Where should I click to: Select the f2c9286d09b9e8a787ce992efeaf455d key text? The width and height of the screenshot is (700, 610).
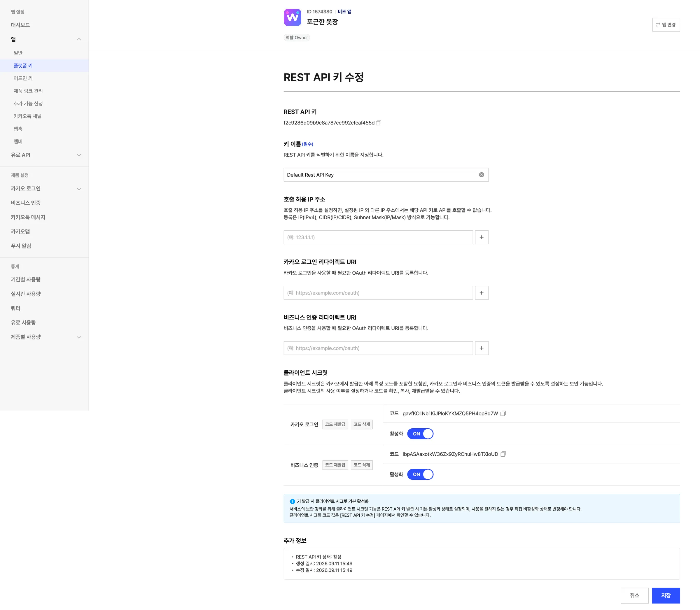329,122
